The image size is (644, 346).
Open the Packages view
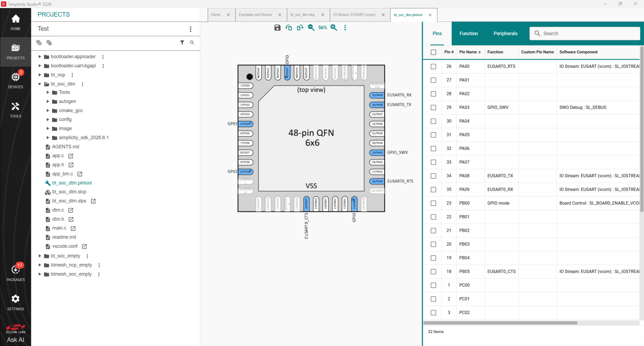[x=15, y=273]
